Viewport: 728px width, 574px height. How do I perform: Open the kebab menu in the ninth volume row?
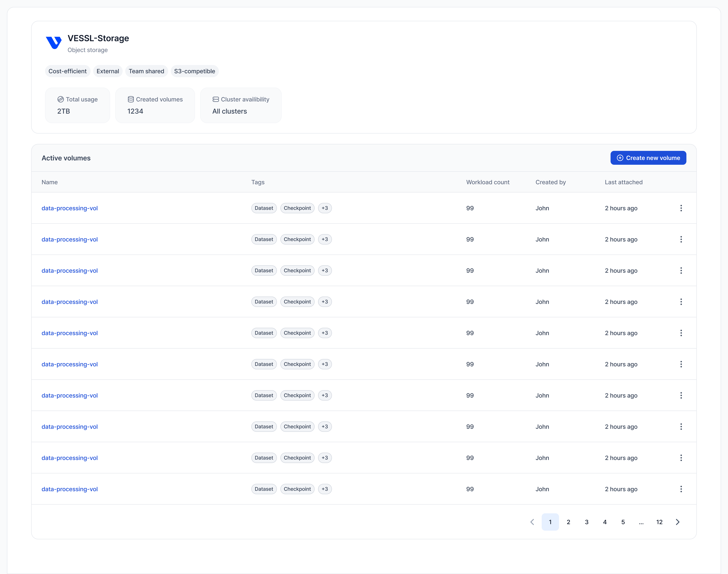(681, 458)
